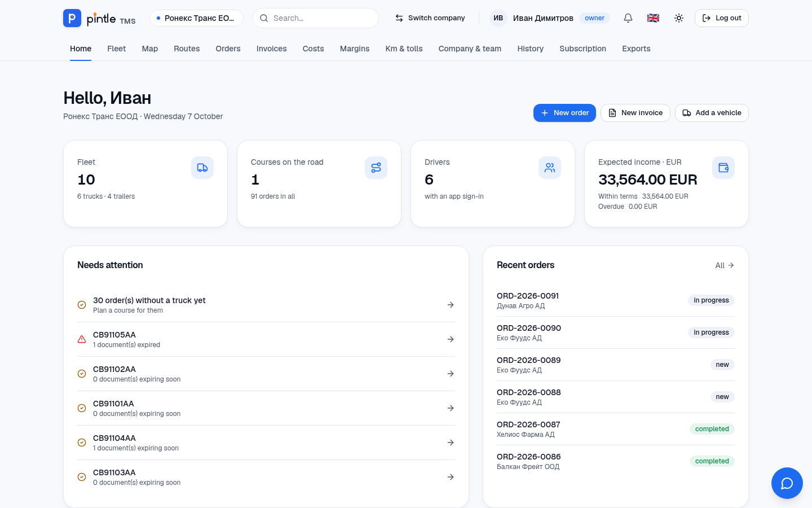Screen dimensions: 812x508
Task: Click the Add a vehicle button
Action: click(x=712, y=113)
